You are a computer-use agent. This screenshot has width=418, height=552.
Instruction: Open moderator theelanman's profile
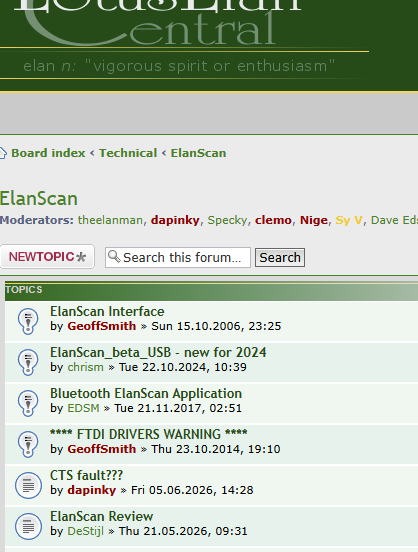[110, 220]
